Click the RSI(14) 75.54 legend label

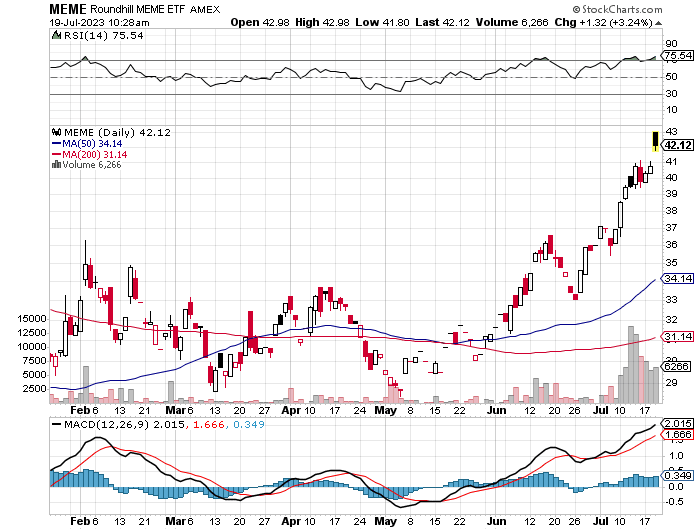click(104, 35)
